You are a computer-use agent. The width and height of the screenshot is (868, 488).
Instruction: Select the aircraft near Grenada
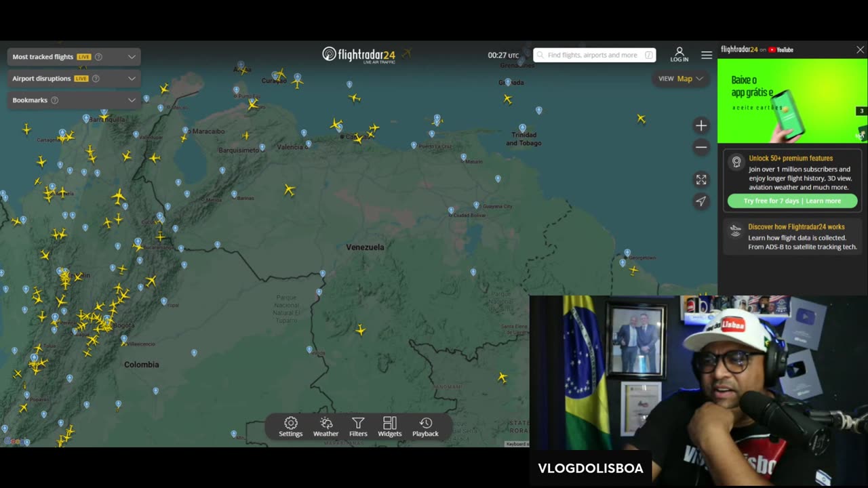508,99
